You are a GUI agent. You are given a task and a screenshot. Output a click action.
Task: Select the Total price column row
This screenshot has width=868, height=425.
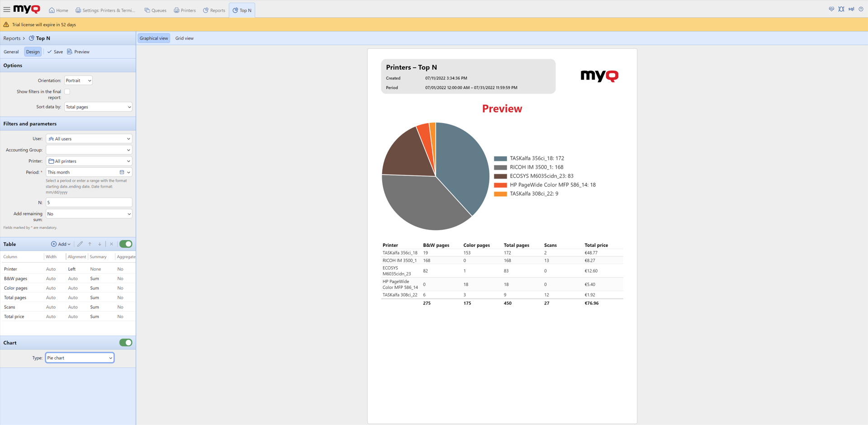pos(68,316)
